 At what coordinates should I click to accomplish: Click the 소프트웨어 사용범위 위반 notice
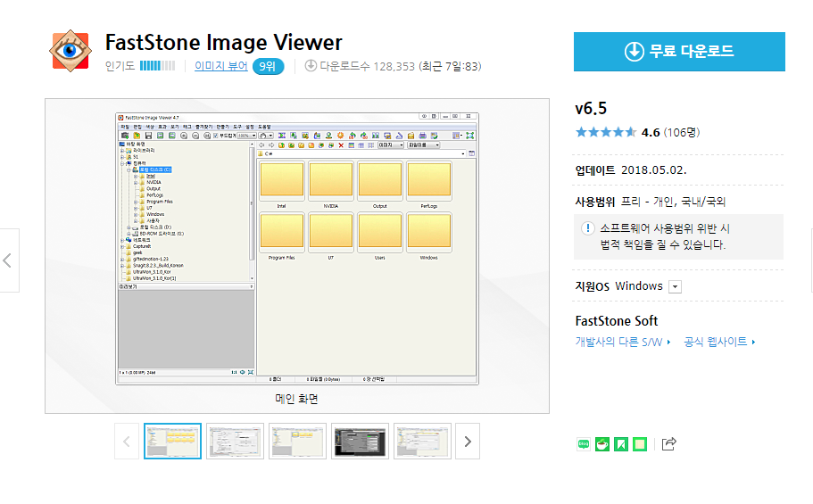click(678, 236)
